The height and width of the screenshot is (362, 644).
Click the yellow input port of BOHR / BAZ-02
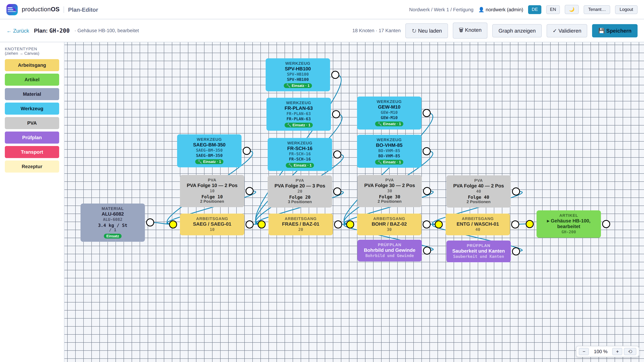(x=350, y=224)
